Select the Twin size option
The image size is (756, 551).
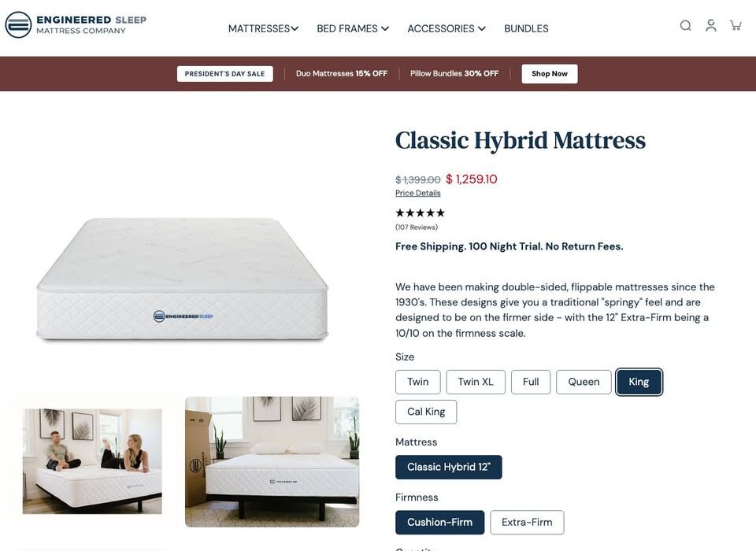click(x=418, y=382)
